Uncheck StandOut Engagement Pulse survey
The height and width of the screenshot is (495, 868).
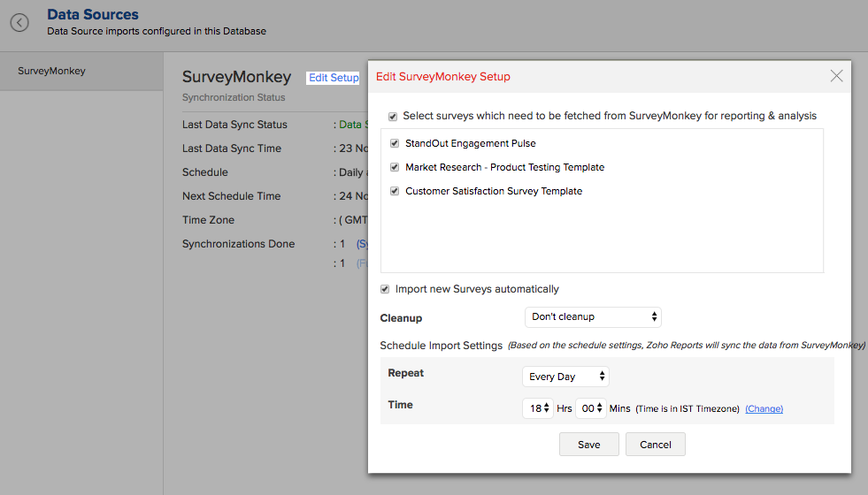pos(394,143)
